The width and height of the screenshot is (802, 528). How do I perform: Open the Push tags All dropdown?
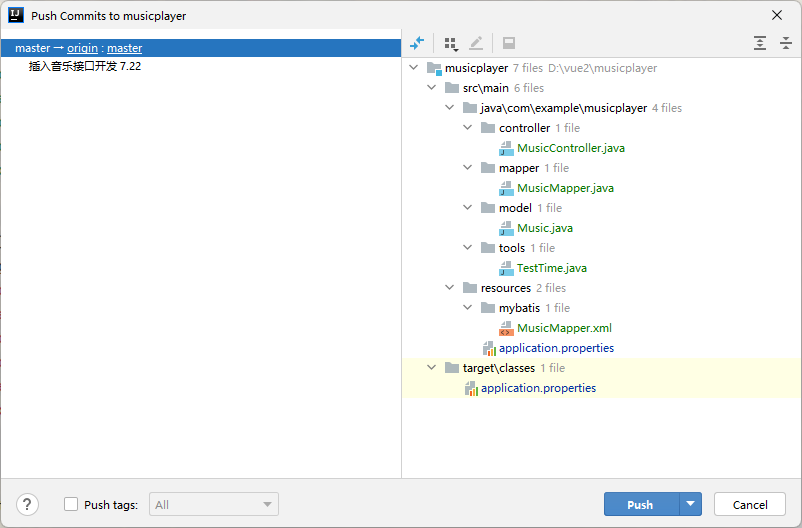click(214, 504)
